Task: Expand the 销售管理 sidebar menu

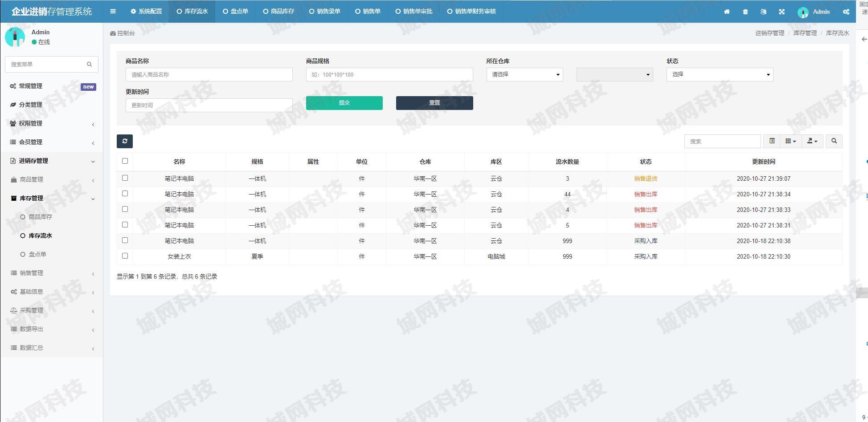Action: click(x=52, y=273)
